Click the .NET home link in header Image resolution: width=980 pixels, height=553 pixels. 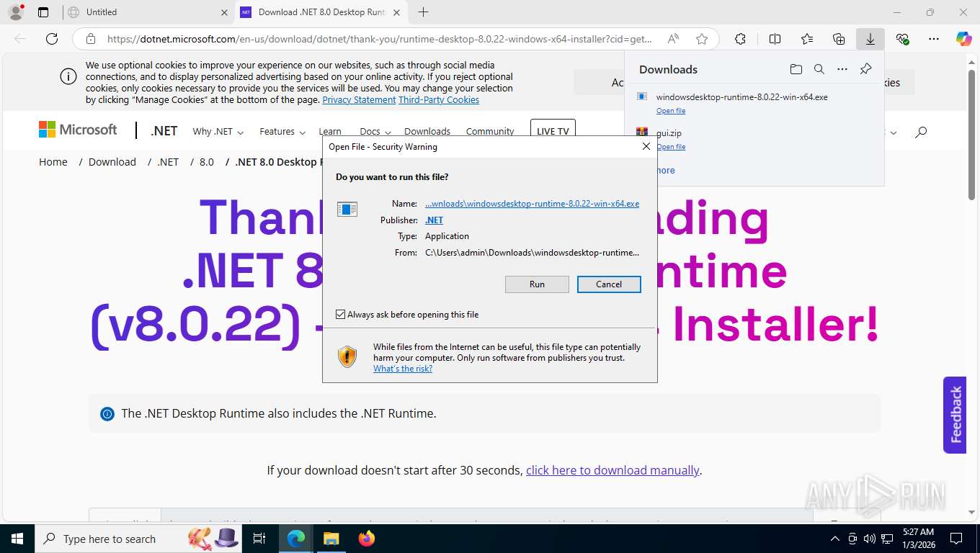point(164,131)
